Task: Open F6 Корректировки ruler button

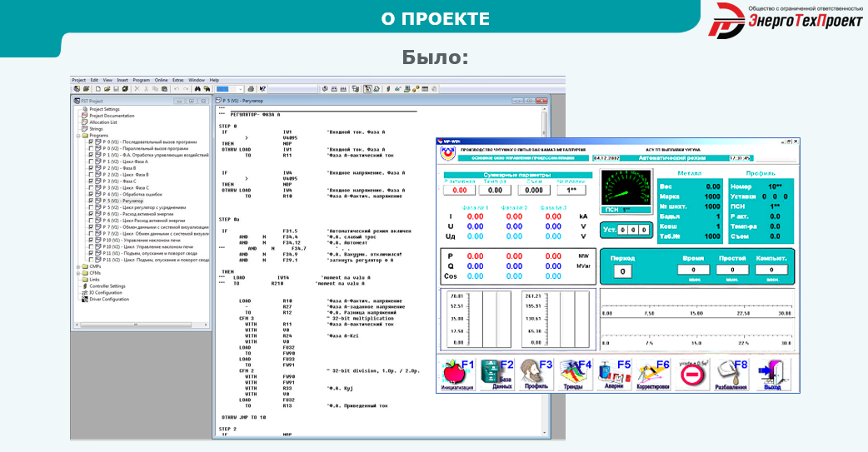Action: [x=653, y=375]
